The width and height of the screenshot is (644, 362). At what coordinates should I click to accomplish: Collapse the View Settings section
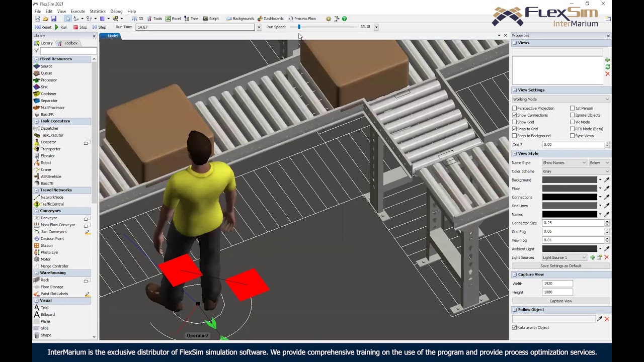pyautogui.click(x=515, y=90)
